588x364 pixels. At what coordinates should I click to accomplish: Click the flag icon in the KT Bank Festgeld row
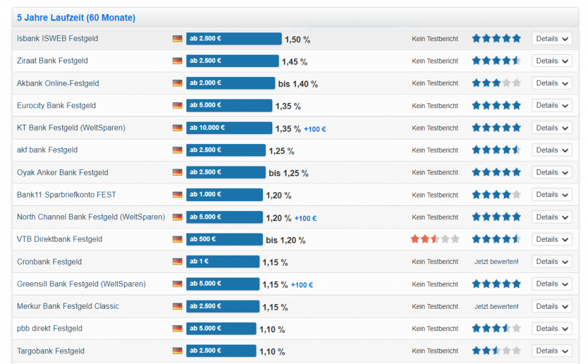pos(178,128)
